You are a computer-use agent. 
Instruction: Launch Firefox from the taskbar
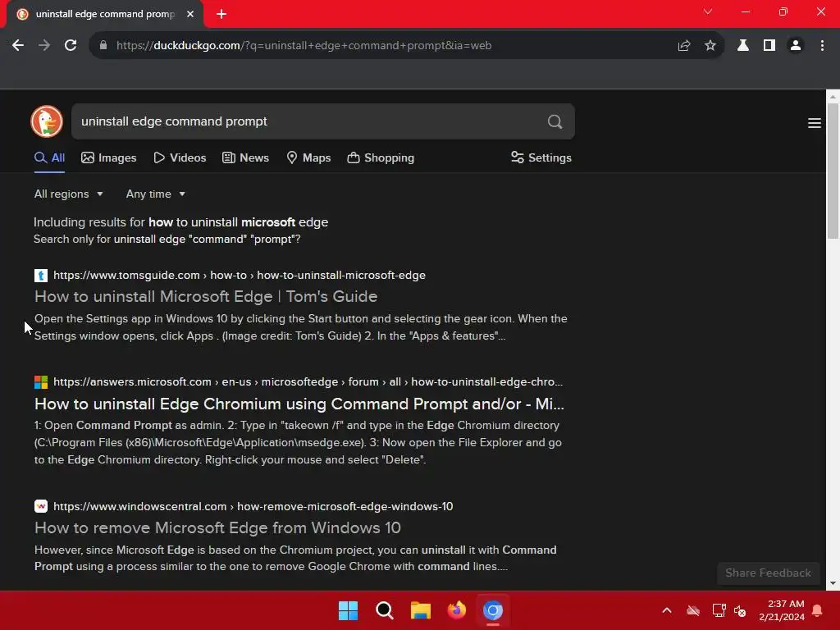(456, 610)
